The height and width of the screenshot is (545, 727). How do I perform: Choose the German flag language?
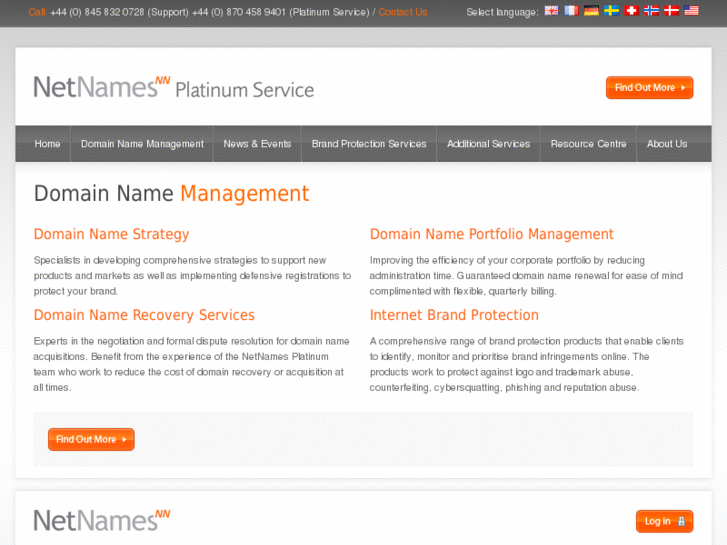coord(591,11)
